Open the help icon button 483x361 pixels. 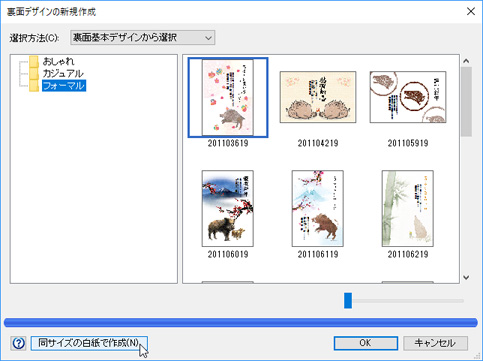[18, 343]
